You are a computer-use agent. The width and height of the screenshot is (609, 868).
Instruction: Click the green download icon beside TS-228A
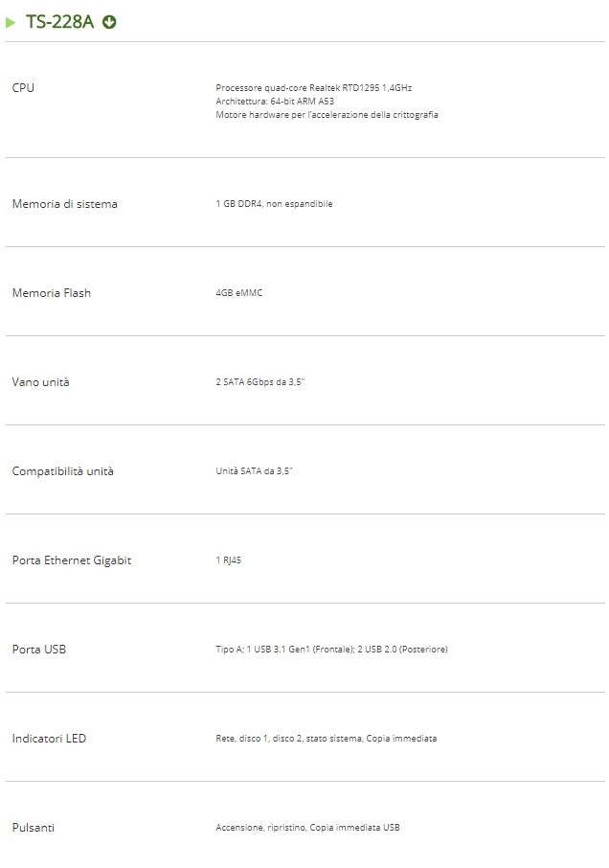click(x=109, y=22)
